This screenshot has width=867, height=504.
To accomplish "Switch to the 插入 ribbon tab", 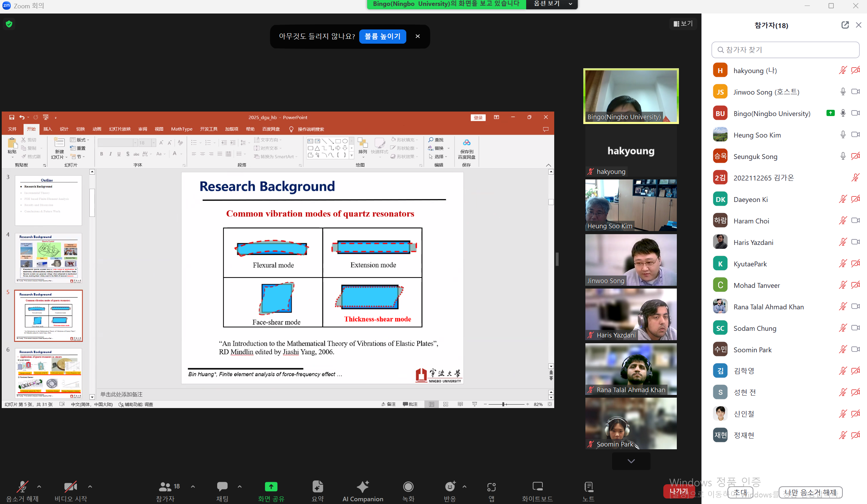I will point(47,129).
